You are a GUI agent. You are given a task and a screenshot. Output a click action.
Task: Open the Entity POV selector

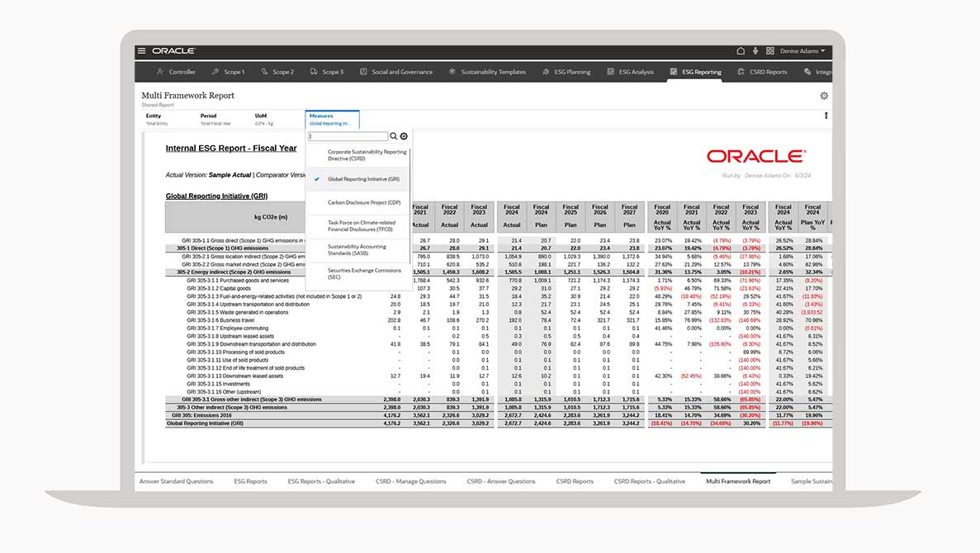tap(157, 120)
